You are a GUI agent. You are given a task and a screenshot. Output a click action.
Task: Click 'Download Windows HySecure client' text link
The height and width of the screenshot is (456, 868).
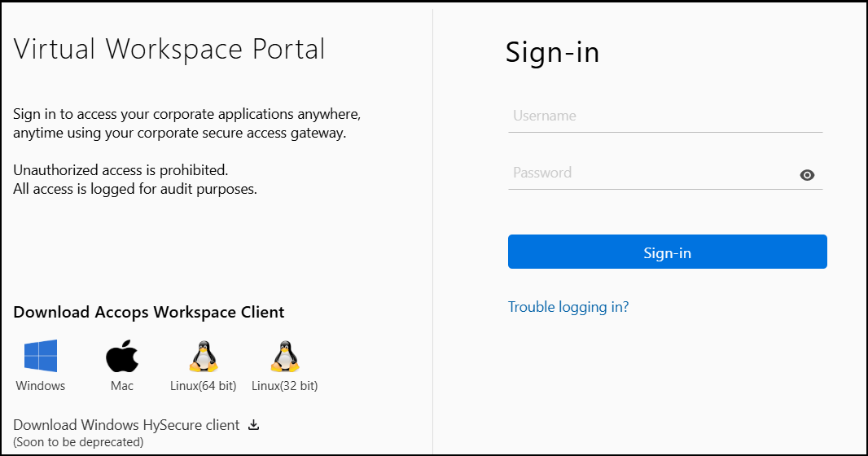(x=126, y=425)
